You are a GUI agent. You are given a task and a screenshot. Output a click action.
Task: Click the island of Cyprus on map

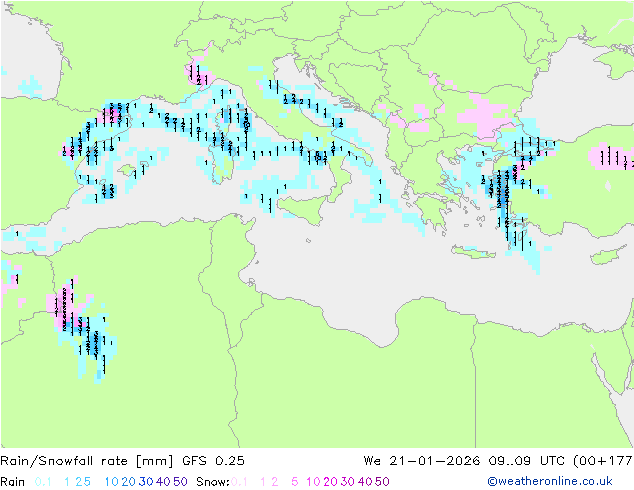click(x=608, y=255)
